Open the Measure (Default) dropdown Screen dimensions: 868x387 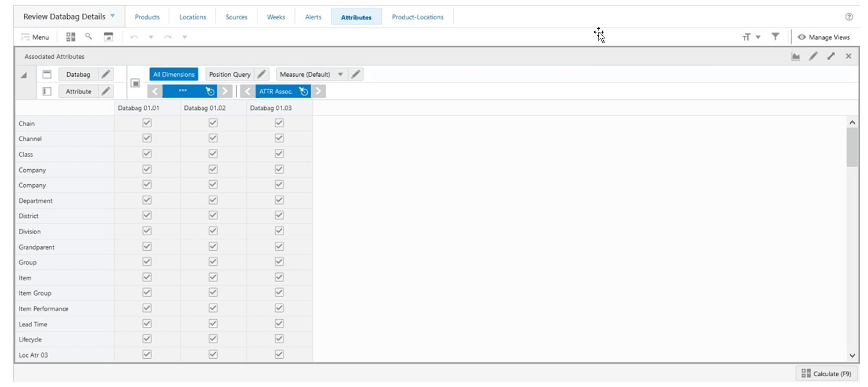click(340, 74)
